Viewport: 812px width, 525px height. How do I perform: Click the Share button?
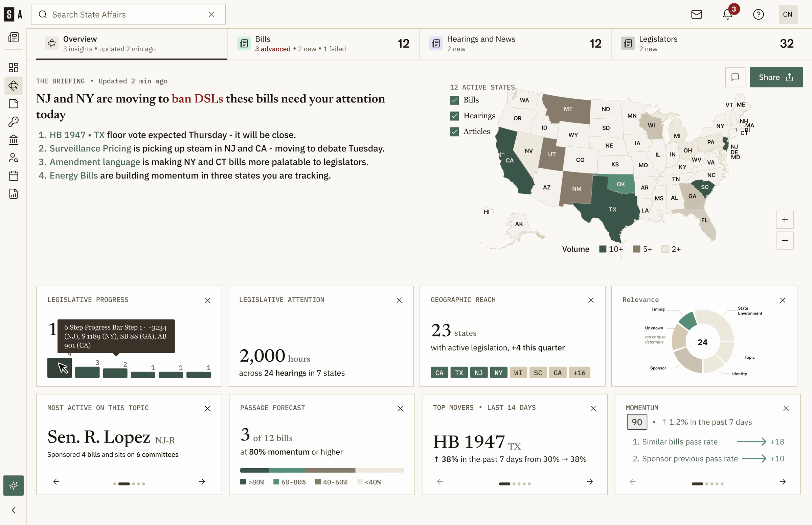click(776, 77)
